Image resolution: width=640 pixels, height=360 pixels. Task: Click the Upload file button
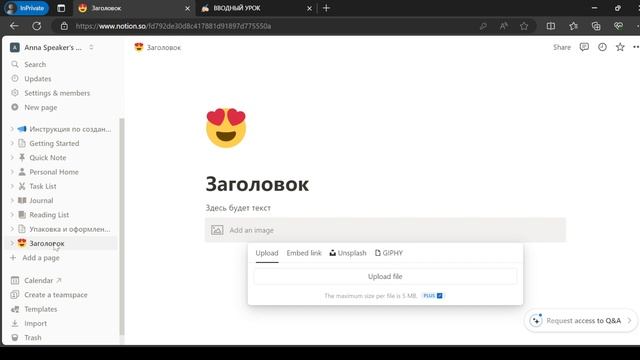point(385,276)
